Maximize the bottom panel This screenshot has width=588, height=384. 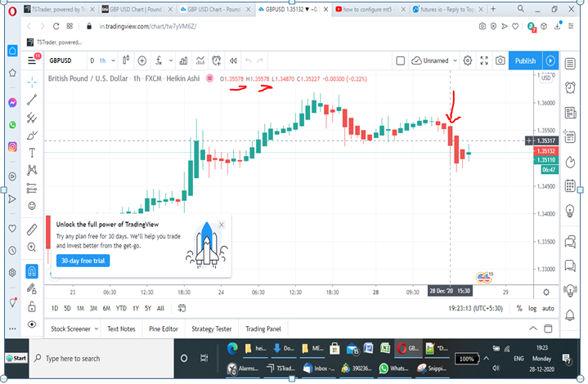548,328
